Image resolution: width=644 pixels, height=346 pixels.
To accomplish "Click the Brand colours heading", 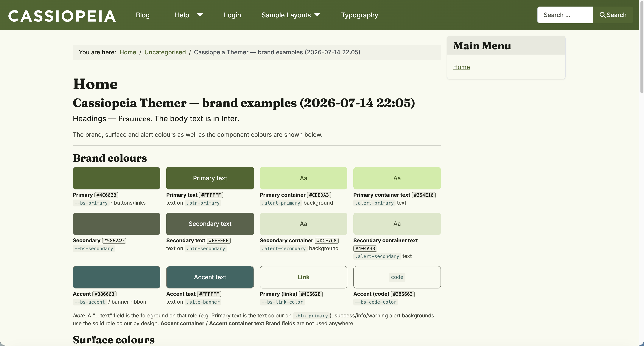I will click(110, 158).
